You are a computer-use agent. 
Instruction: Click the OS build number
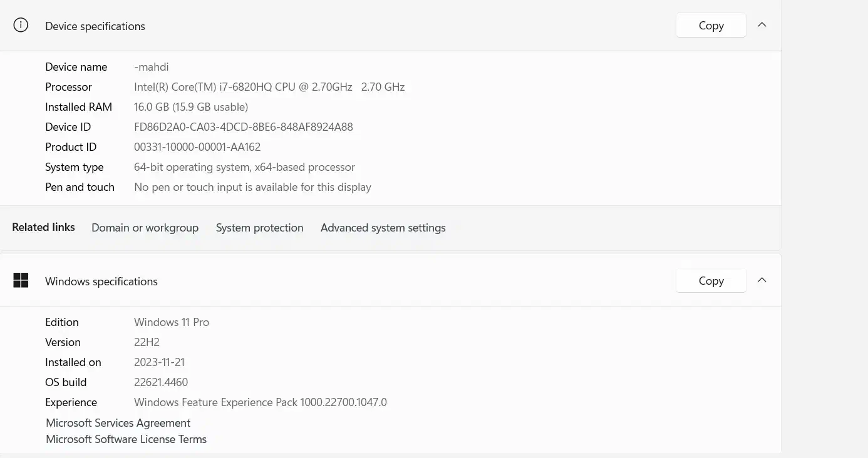click(x=160, y=382)
